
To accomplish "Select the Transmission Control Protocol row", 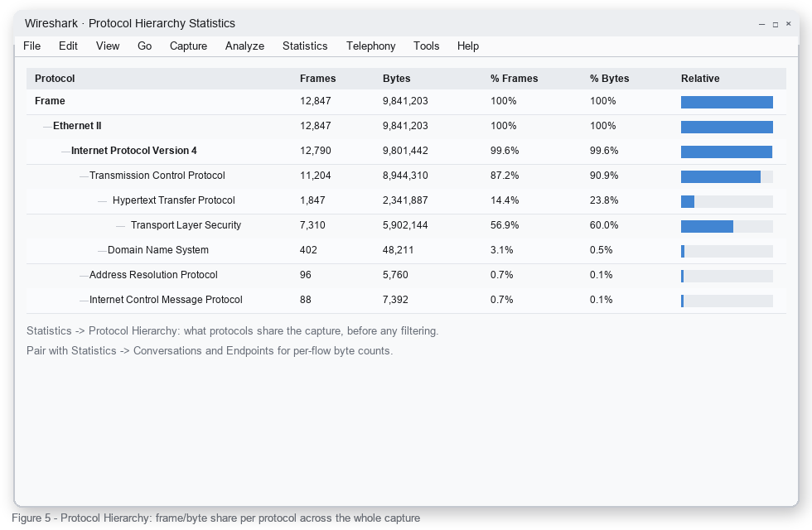I will click(x=406, y=176).
